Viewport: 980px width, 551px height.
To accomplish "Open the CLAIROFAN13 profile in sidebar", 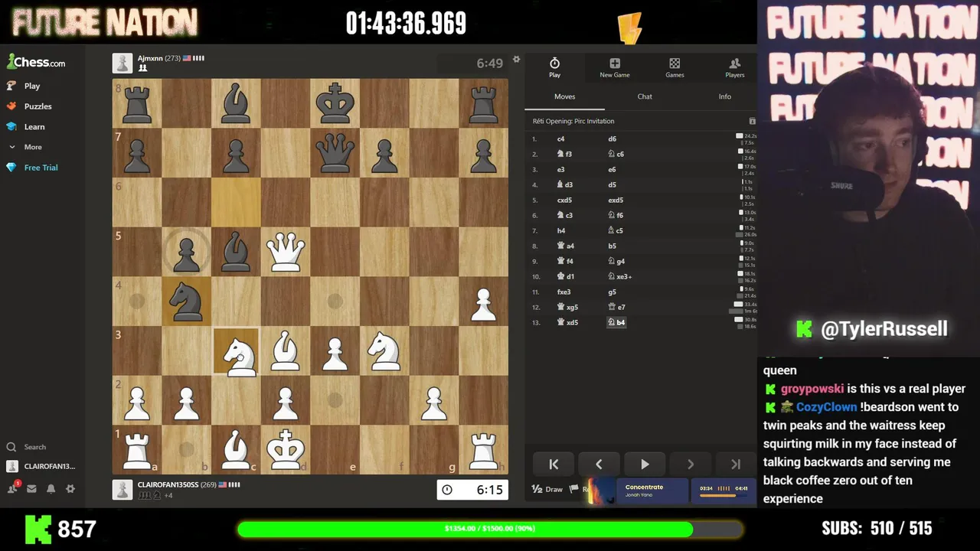I will [x=41, y=466].
